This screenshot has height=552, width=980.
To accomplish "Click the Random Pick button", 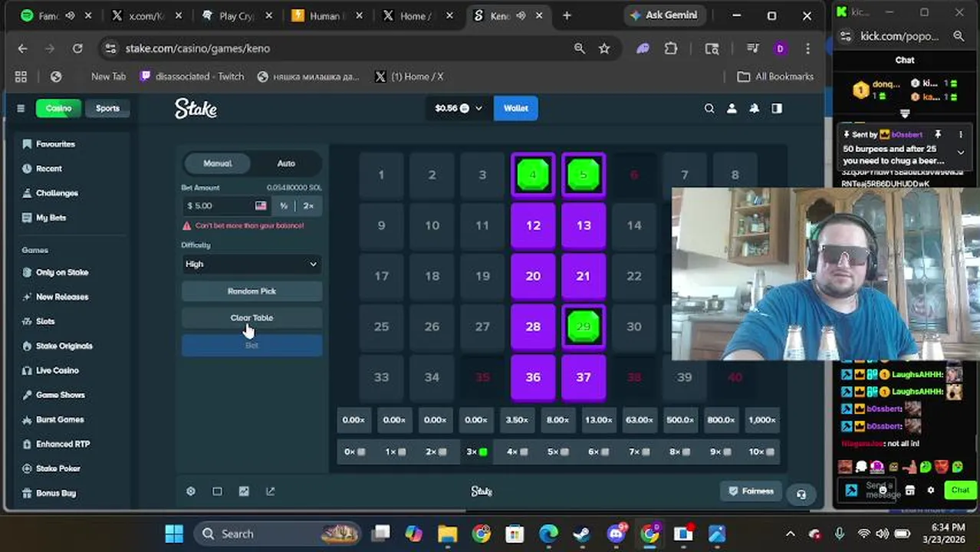I will coord(252,291).
